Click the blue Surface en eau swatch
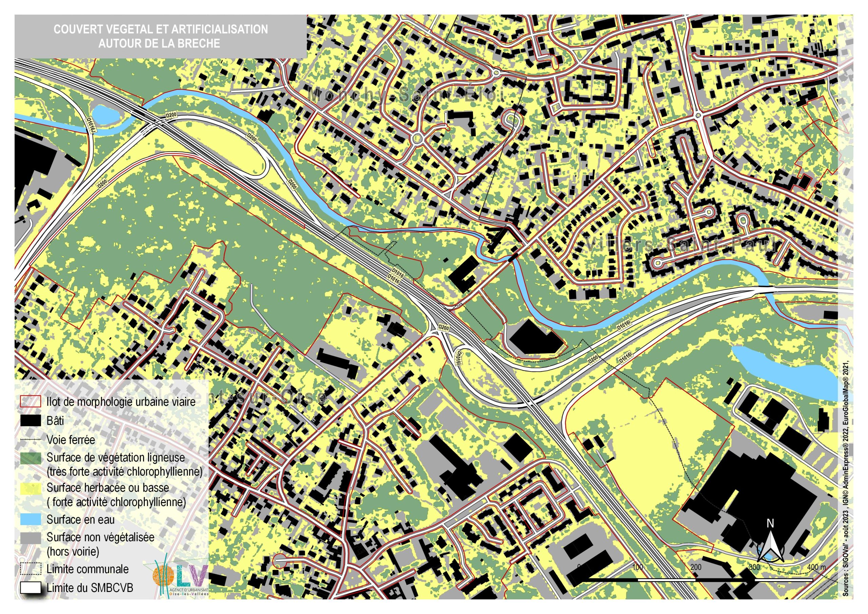868x614 pixels. pos(30,519)
